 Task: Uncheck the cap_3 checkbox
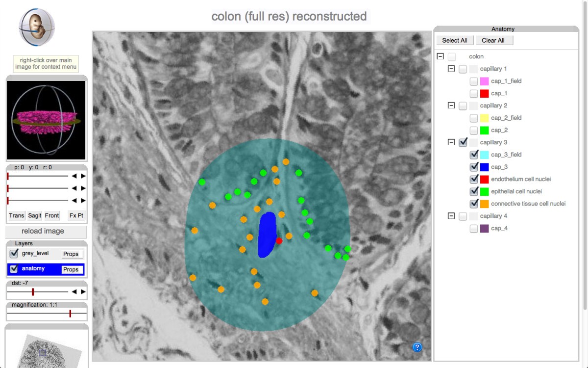pos(474,166)
